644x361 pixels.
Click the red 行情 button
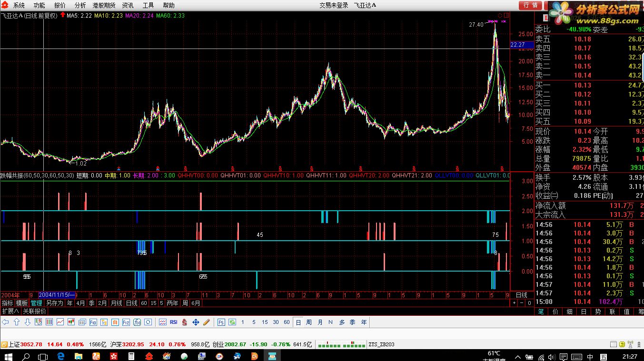coord(531,5)
